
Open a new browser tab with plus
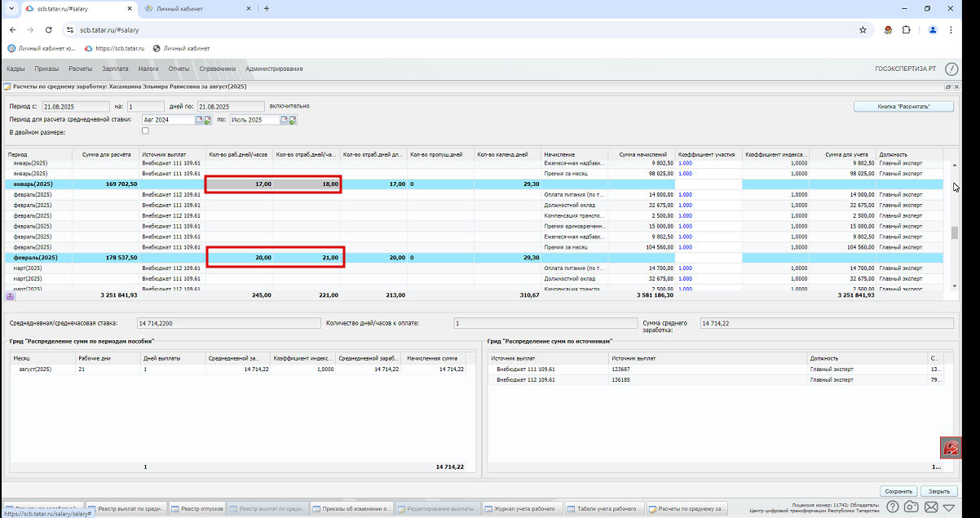tap(267, 8)
